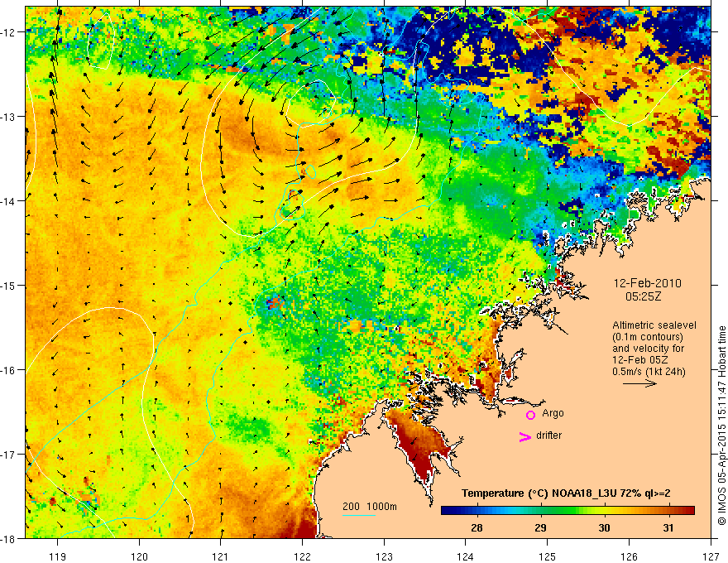
Task: Click longitude label '120'
Action: 139,556
